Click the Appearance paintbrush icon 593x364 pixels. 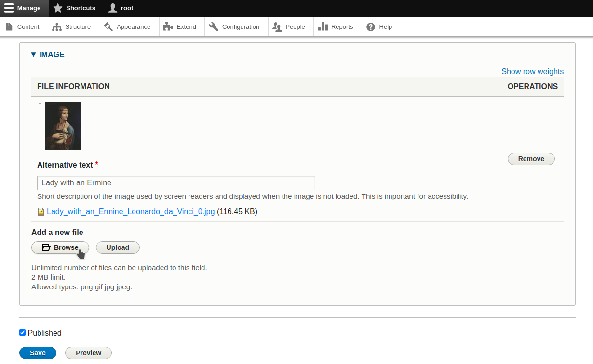click(108, 26)
